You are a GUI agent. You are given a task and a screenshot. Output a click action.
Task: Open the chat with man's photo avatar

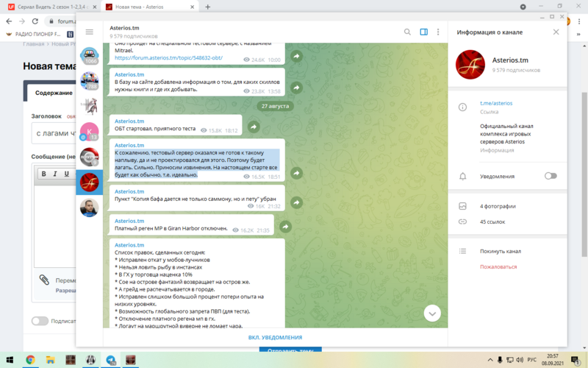[x=89, y=208]
